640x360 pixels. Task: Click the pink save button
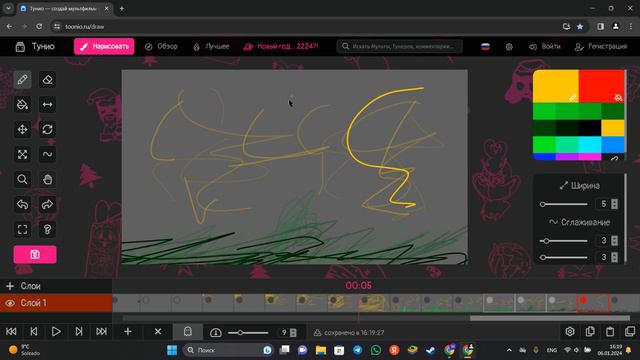(x=35, y=254)
